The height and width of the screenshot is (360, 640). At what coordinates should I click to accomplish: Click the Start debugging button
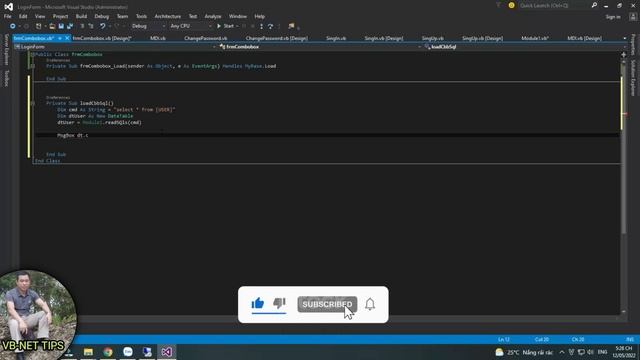click(226, 26)
